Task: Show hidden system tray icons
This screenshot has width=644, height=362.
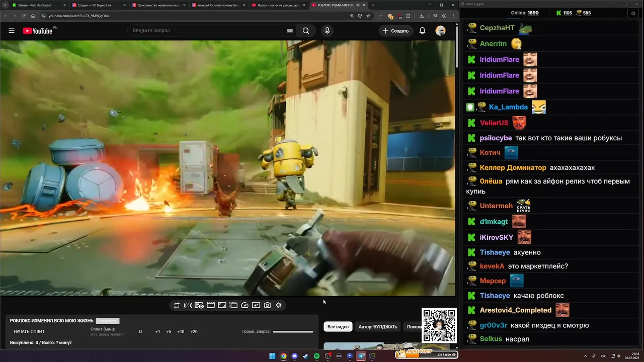Action: click(586, 356)
